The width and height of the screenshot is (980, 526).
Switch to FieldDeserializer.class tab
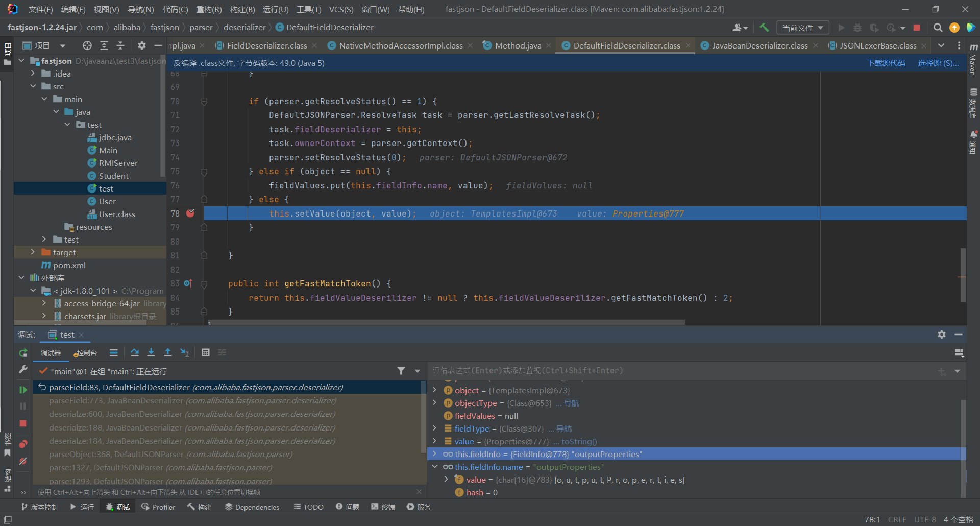pos(267,45)
